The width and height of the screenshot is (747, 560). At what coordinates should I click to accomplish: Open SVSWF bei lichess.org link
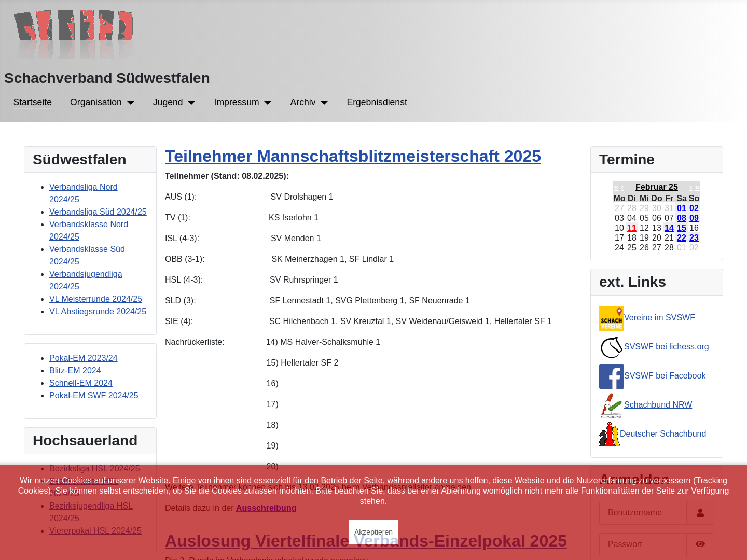(667, 347)
